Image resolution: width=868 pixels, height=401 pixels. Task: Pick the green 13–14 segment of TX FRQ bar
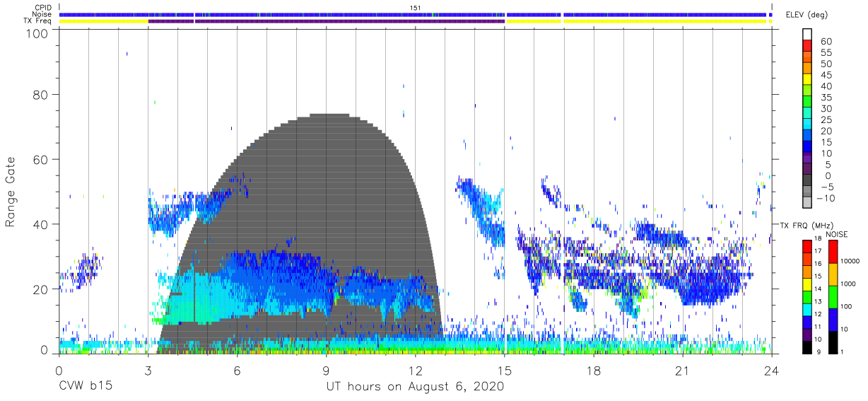(x=807, y=296)
